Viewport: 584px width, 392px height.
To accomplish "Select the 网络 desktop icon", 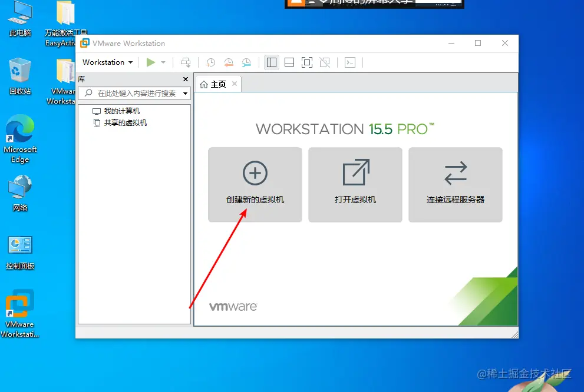I will click(x=20, y=194).
